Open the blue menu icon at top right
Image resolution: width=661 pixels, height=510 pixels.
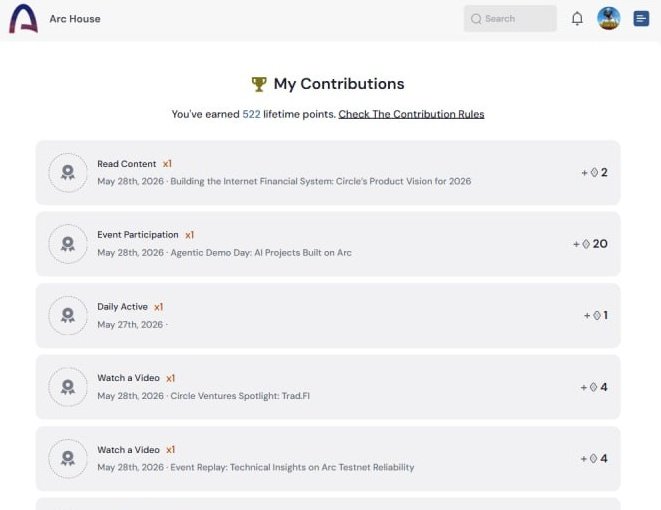pyautogui.click(x=641, y=19)
